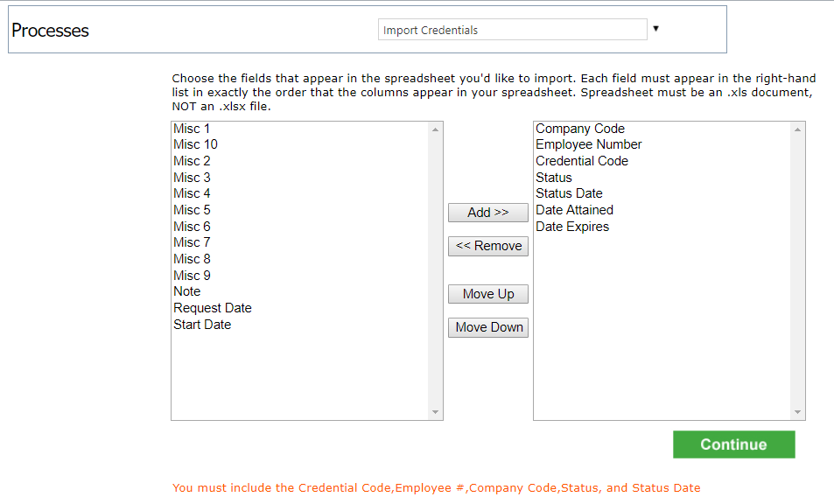Click the Move Down button

[x=488, y=327]
